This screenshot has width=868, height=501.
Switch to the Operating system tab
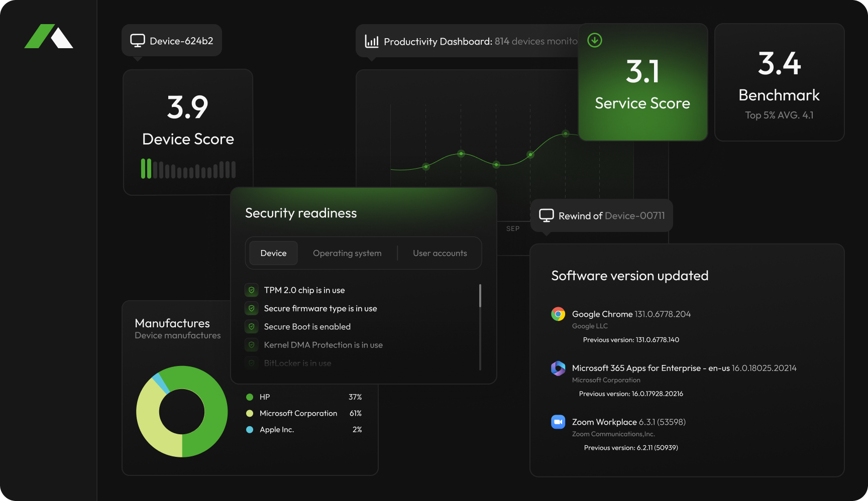(347, 253)
